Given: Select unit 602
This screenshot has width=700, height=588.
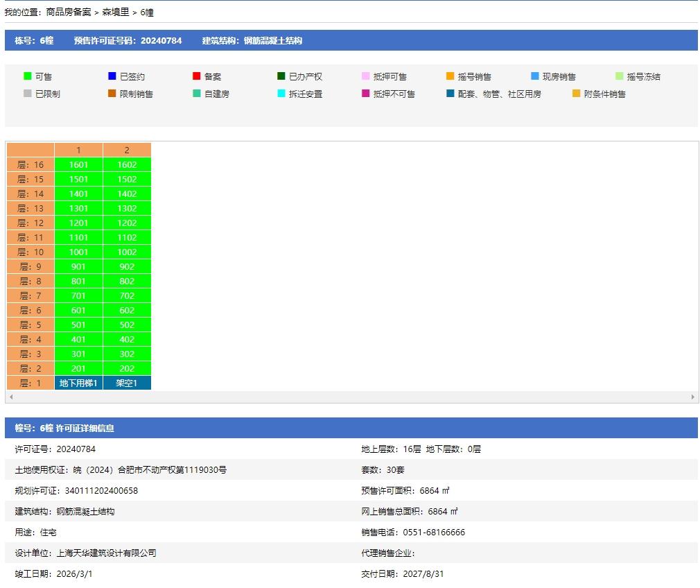Looking at the screenshot, I should [128, 310].
